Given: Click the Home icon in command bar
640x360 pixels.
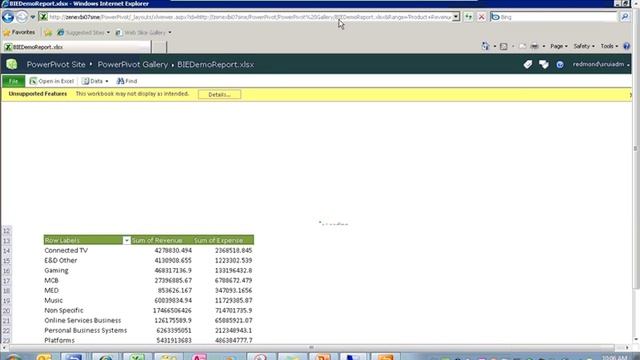Looking at the screenshot, I should [x=485, y=46].
